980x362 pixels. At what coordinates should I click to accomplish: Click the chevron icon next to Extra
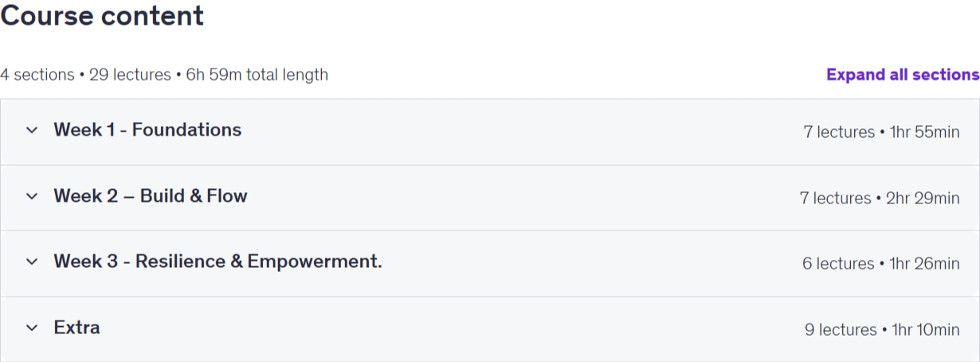[32, 328]
